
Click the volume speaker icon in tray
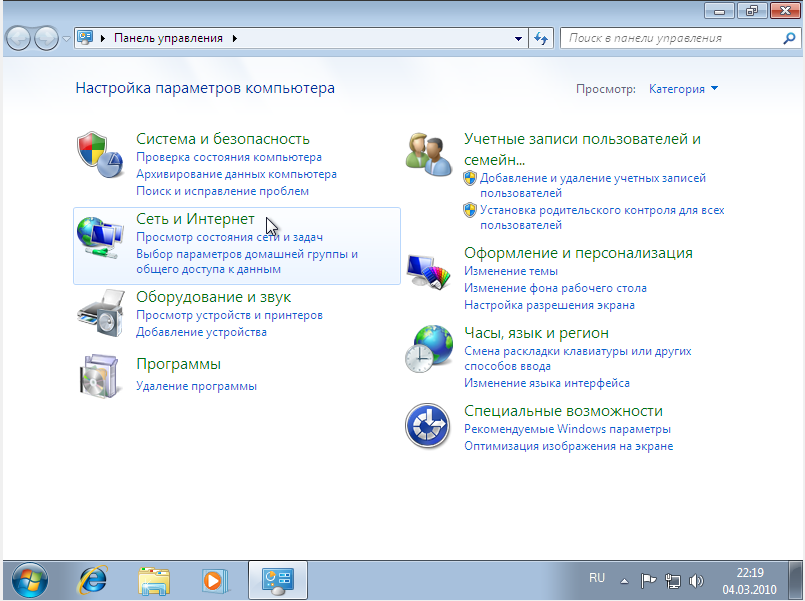click(697, 580)
